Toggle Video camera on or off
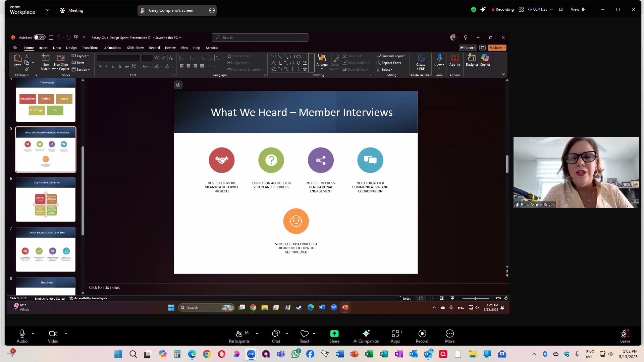This screenshot has width=644, height=362. pos(53,334)
